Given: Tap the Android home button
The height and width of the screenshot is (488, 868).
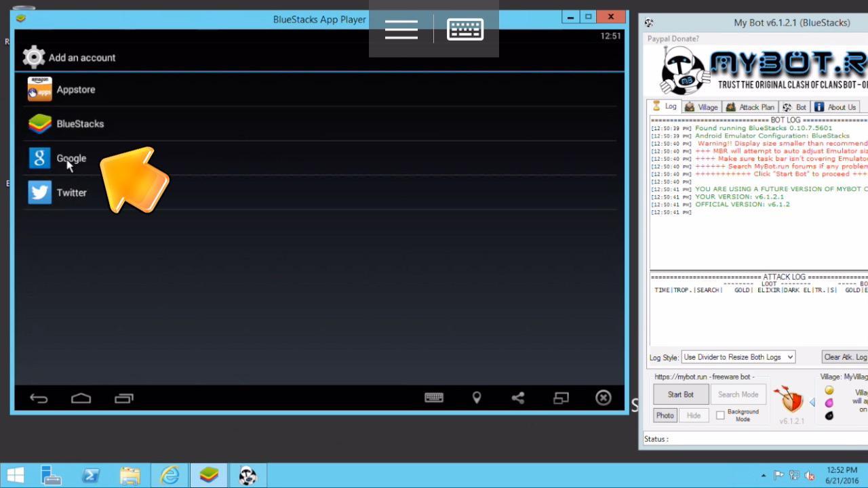Looking at the screenshot, I should [81, 399].
